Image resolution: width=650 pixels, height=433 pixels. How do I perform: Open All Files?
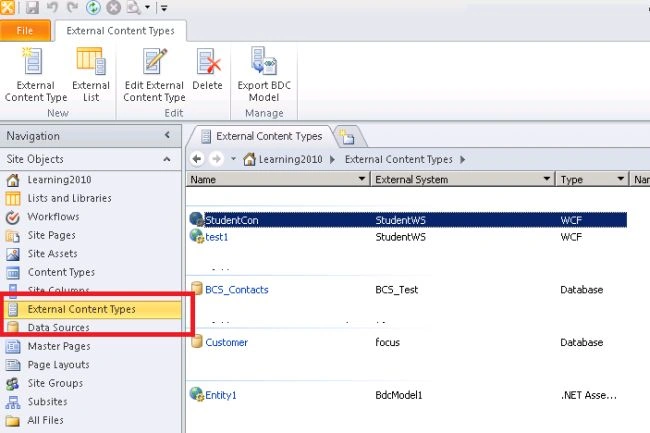[46, 420]
